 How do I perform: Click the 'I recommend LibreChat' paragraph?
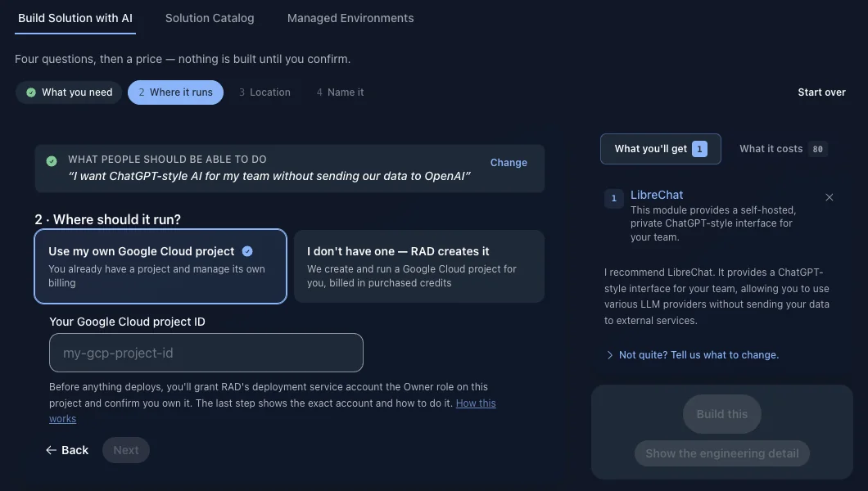click(717, 296)
